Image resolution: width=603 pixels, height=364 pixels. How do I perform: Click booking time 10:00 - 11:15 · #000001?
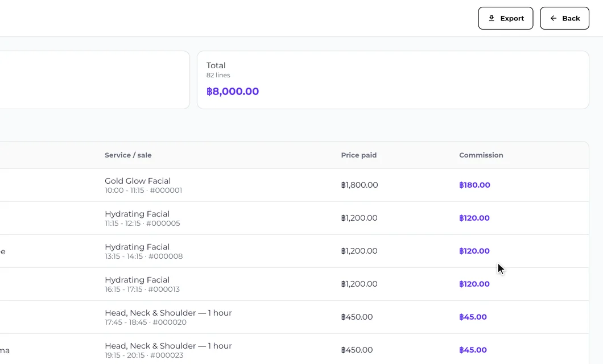[143, 191]
